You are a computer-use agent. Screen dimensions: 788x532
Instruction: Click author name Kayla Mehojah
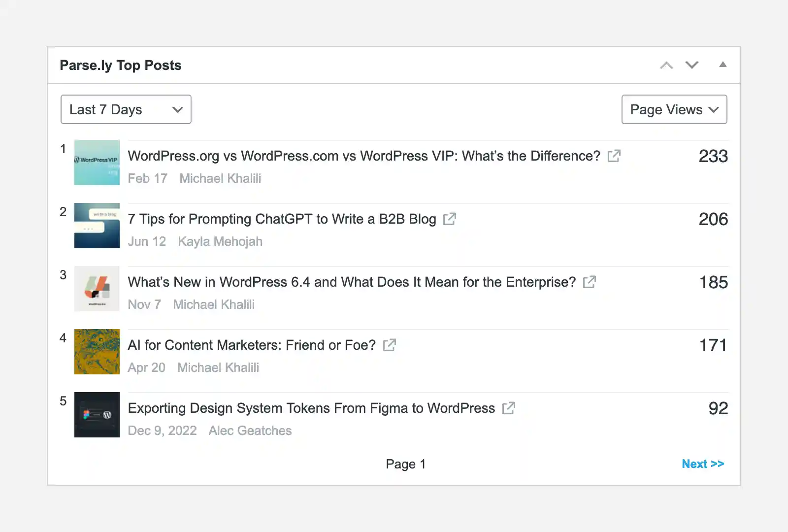pyautogui.click(x=220, y=241)
